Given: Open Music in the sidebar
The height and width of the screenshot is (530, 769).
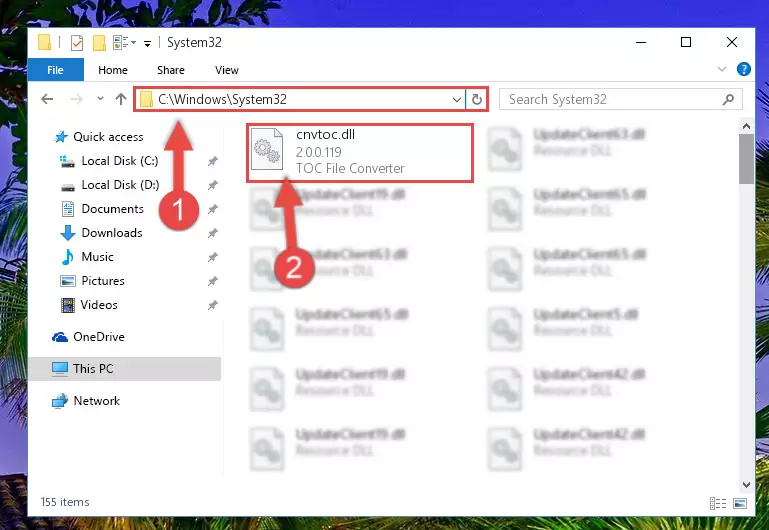Looking at the screenshot, I should point(97,257).
